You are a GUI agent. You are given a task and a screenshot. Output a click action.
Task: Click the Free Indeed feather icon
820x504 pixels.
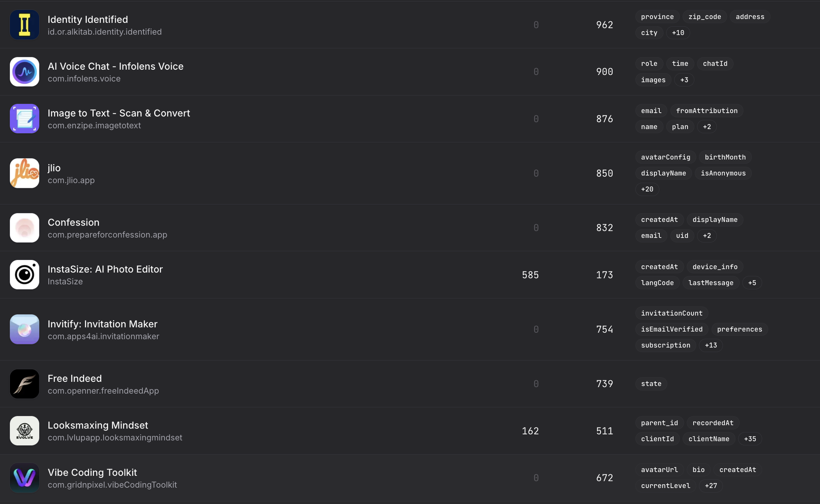pyautogui.click(x=25, y=384)
